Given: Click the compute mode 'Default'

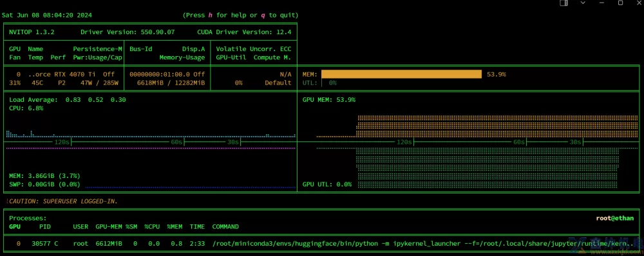Looking at the screenshot, I should 278,83.
